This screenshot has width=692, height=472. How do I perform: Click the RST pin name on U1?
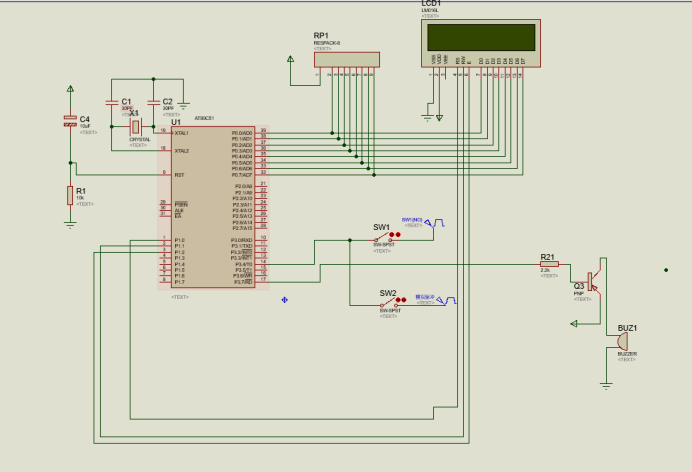point(179,175)
